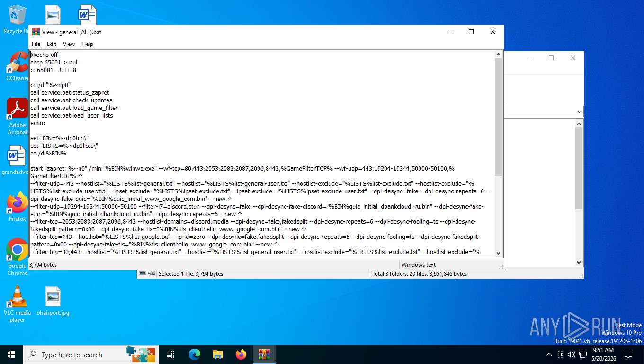This screenshot has height=364, width=644.
Task: Click 'call service.bat check_updates' line
Action: tap(72, 100)
